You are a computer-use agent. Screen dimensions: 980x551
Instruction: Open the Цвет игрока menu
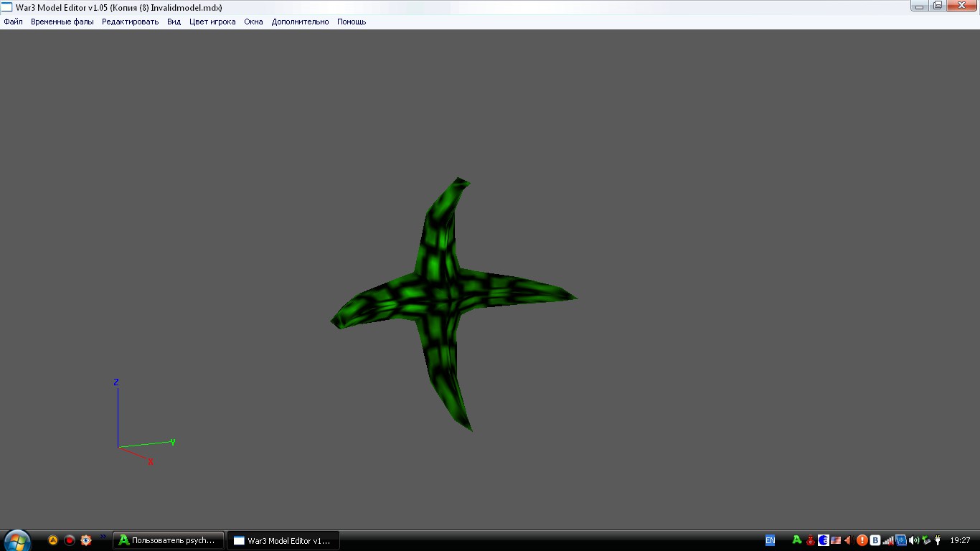coord(212,22)
